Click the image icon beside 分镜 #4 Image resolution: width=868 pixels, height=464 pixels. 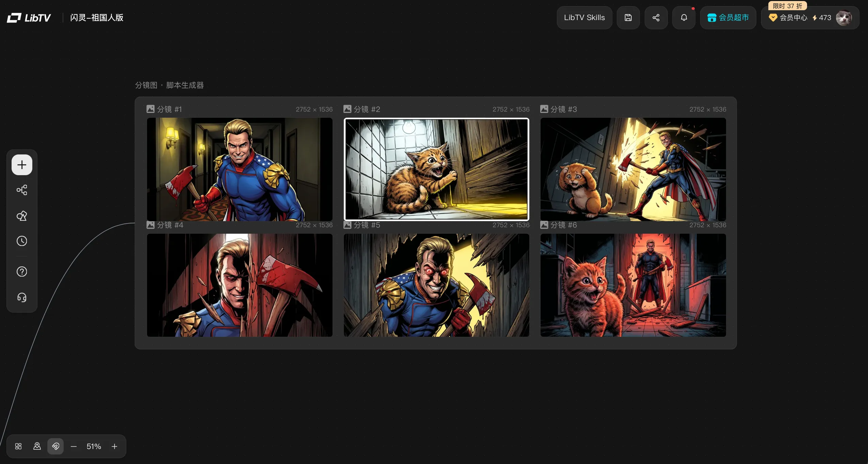click(x=150, y=225)
